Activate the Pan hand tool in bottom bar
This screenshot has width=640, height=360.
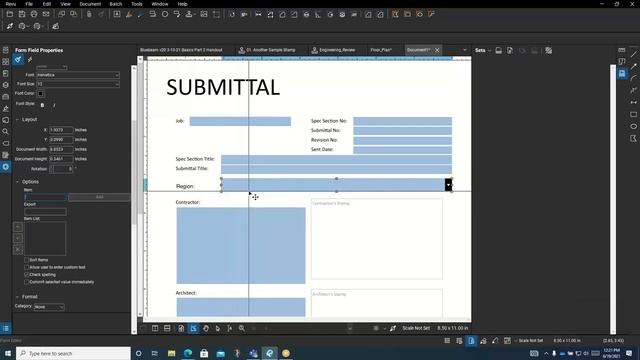pos(206,328)
